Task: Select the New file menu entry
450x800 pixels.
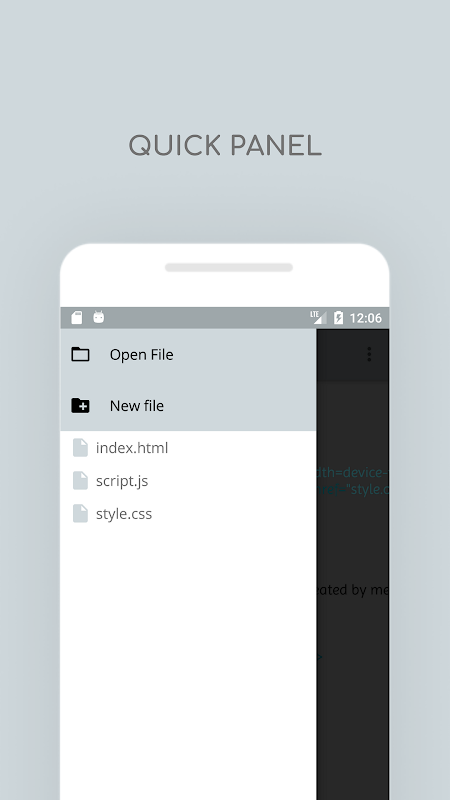Action: (188, 405)
